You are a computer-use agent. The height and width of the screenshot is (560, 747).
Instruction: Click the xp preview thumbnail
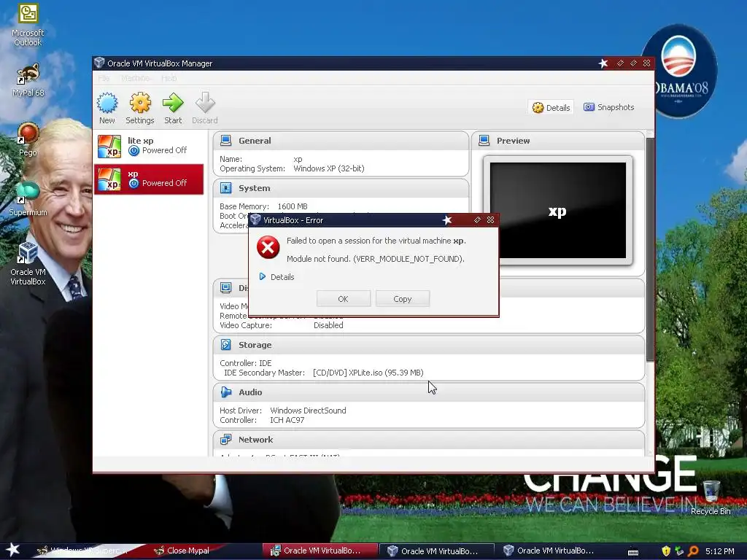pos(558,211)
